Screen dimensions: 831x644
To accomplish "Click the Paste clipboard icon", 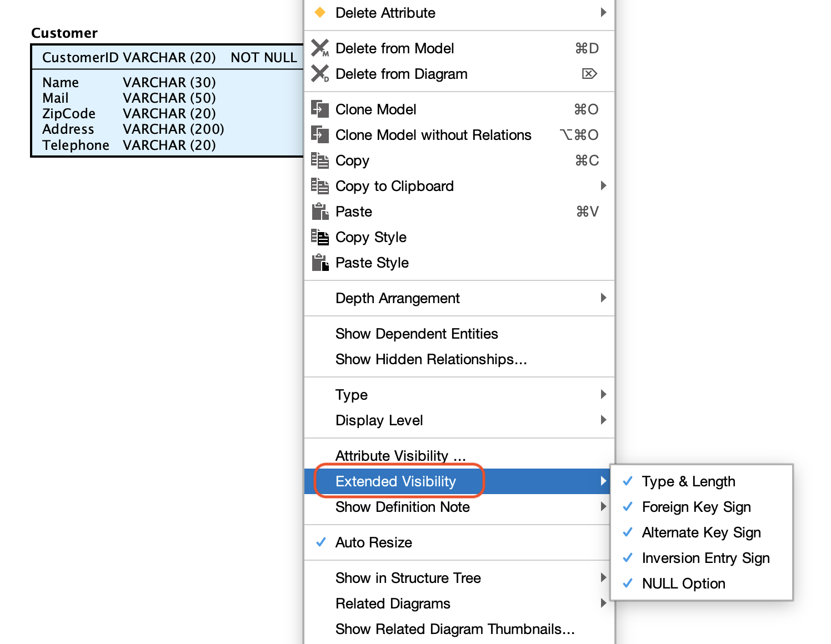I will coord(320,211).
